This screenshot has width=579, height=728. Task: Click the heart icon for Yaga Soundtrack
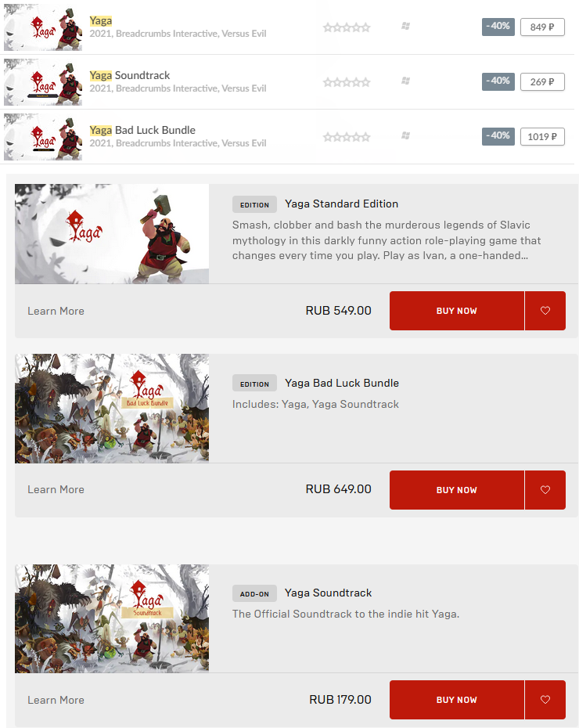[545, 700]
